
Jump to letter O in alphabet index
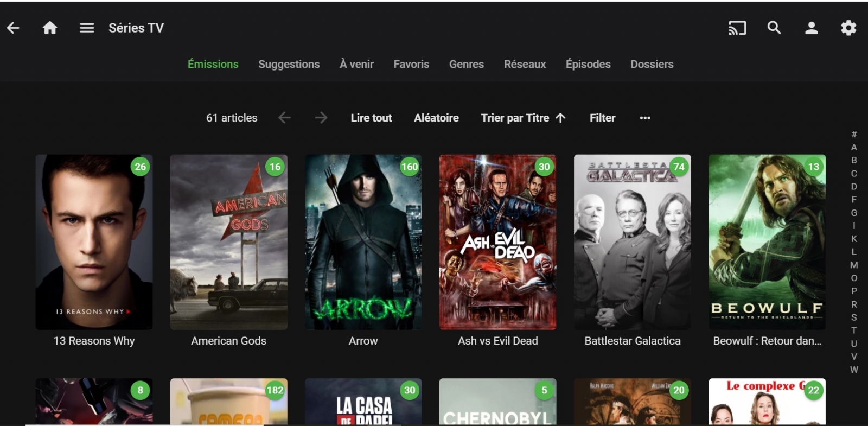(x=854, y=278)
